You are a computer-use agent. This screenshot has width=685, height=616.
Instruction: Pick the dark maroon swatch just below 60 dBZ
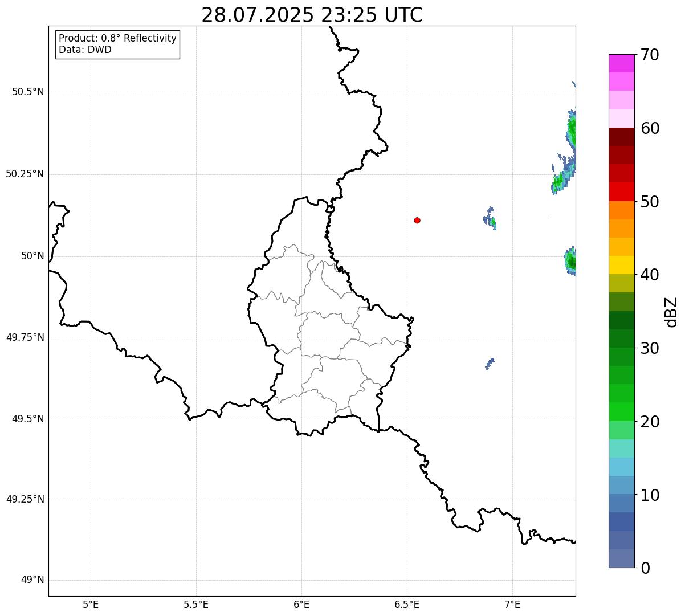tap(621, 137)
